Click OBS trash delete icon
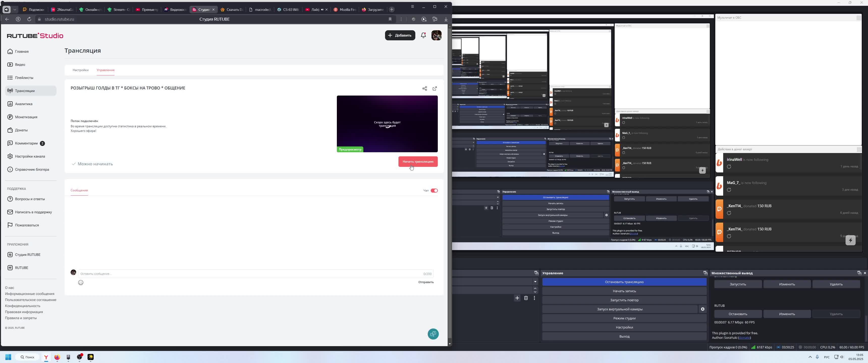This screenshot has width=868, height=363. [x=526, y=298]
